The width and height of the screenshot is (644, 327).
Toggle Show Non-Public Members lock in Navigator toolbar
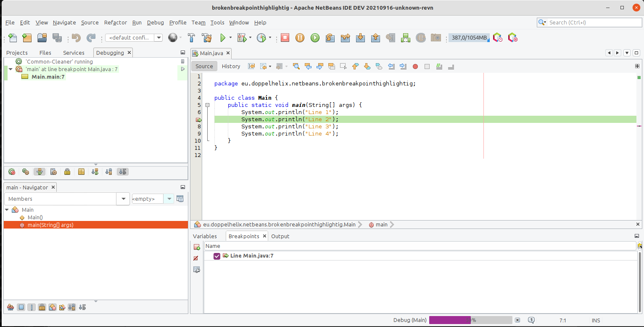(x=42, y=307)
